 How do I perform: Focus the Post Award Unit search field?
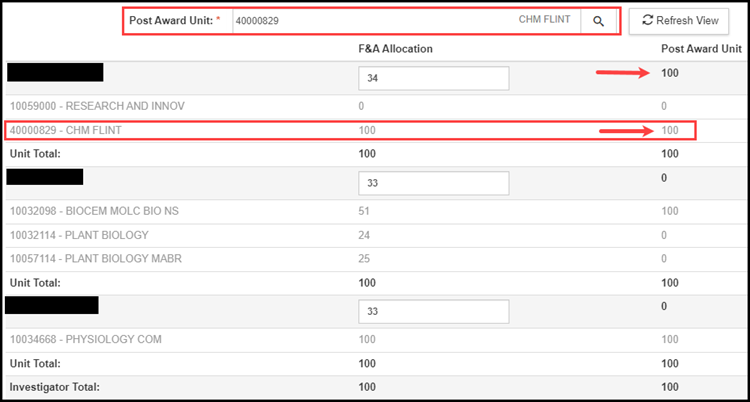coord(370,21)
